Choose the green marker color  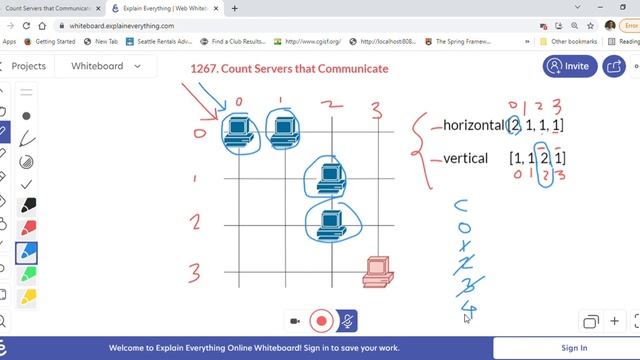(27, 275)
